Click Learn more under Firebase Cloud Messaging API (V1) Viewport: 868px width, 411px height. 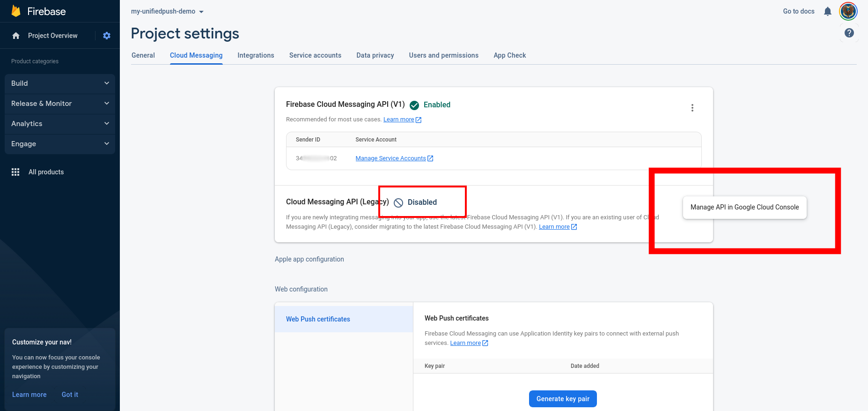[x=399, y=120]
